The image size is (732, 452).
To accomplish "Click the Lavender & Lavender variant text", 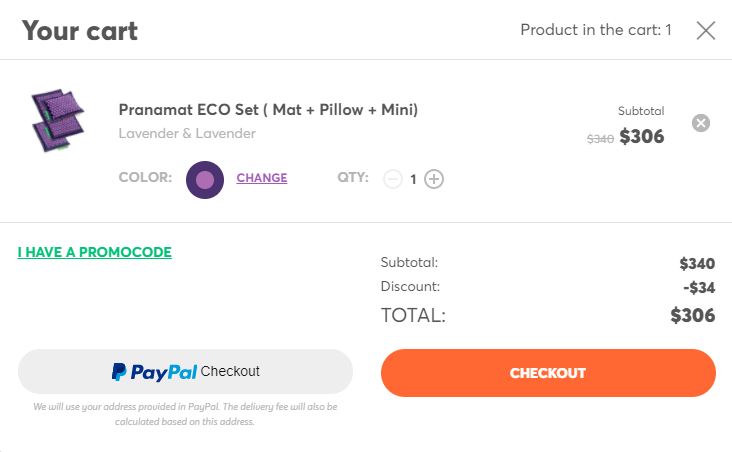I will pos(187,134).
